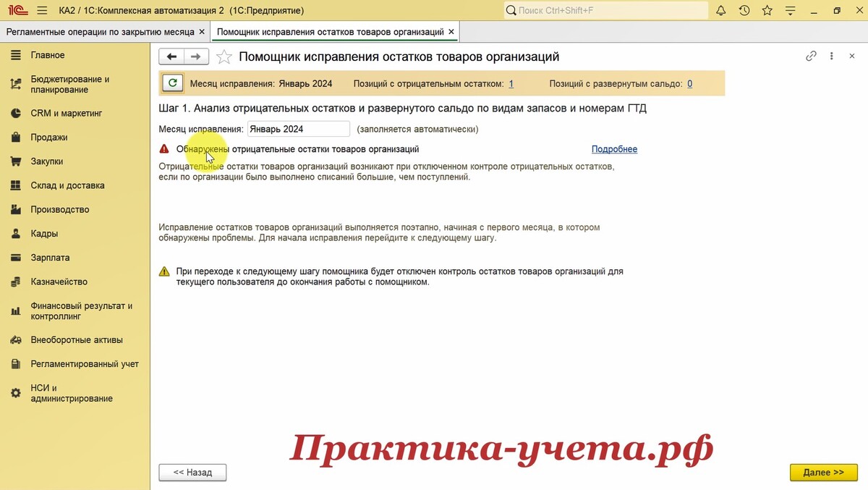
Task: Click the Продажи shopping bag icon
Action: point(15,138)
